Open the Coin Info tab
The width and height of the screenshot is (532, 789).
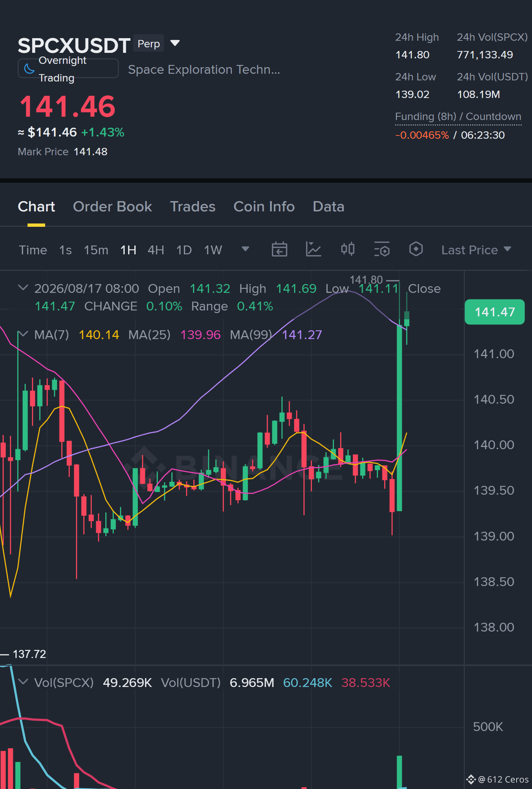(x=264, y=207)
